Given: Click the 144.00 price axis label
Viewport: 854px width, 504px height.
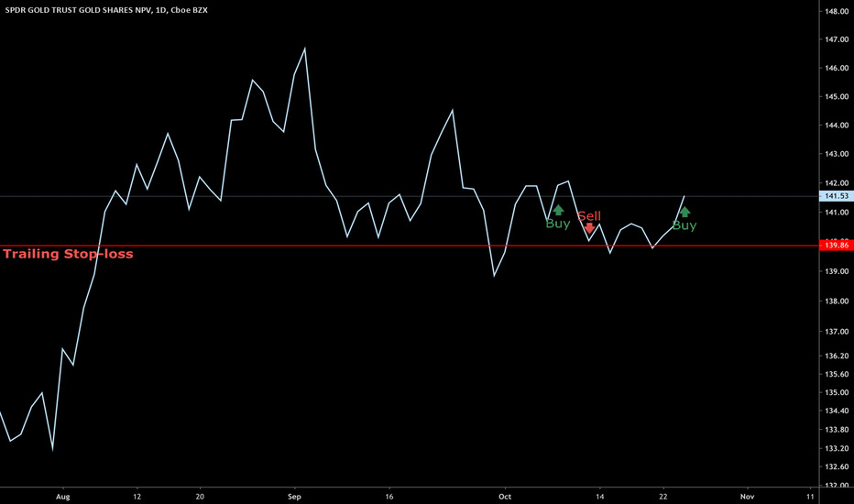Looking at the screenshot, I should pos(837,125).
